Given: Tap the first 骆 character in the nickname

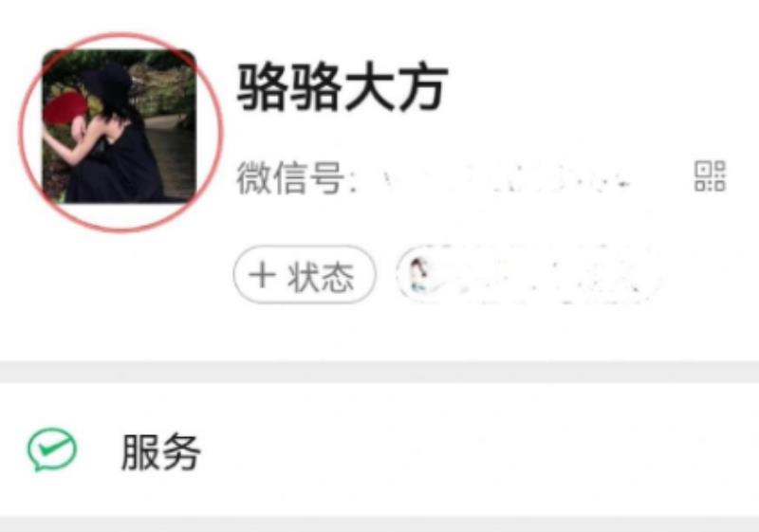Looking at the screenshot, I should (262, 87).
